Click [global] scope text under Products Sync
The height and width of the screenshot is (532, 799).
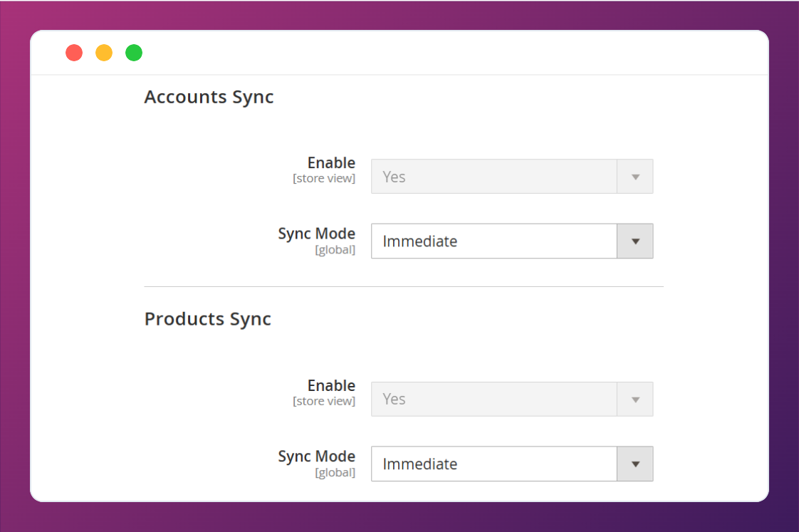(335, 473)
